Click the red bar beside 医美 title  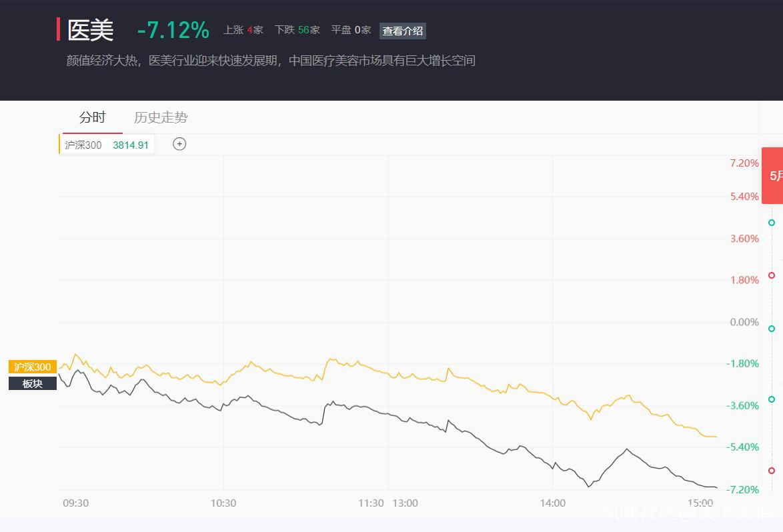59,29
